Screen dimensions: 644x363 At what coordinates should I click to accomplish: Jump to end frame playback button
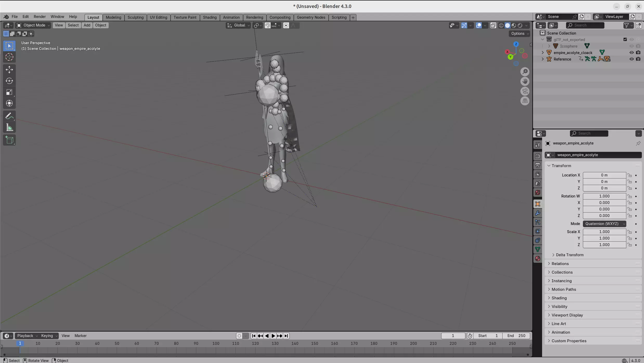(286, 336)
